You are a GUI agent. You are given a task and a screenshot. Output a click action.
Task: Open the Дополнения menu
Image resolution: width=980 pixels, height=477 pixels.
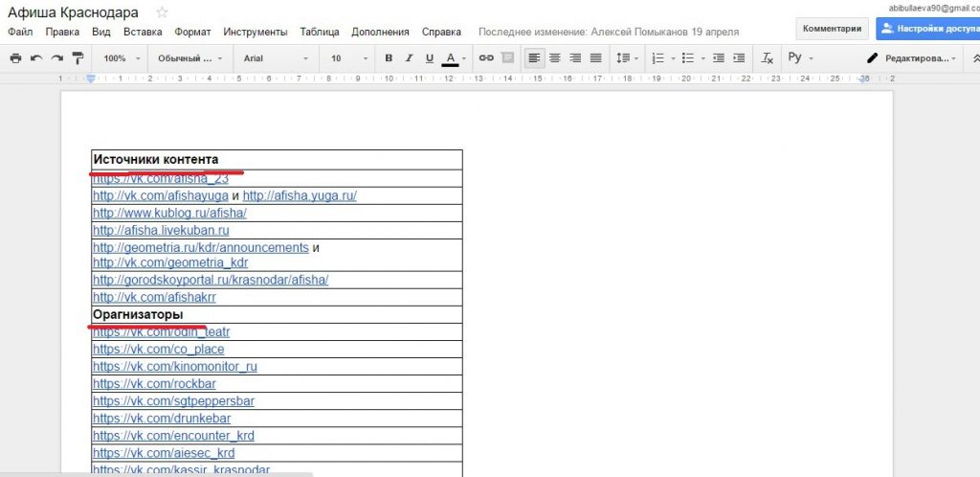tap(380, 32)
